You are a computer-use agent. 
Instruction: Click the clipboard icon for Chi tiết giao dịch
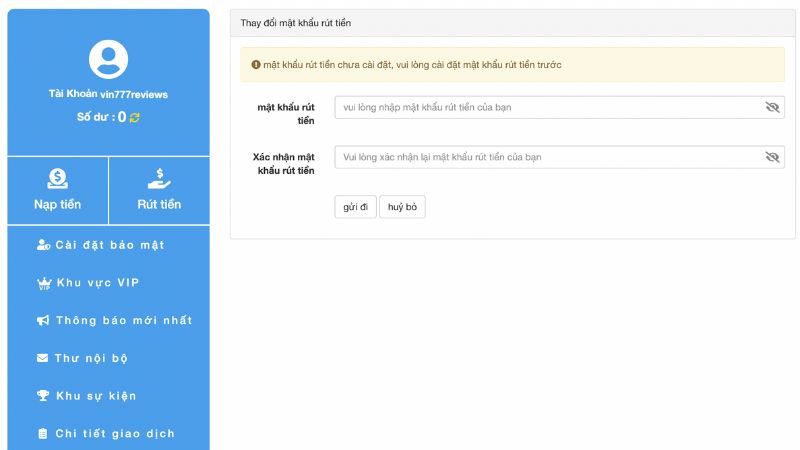43,434
